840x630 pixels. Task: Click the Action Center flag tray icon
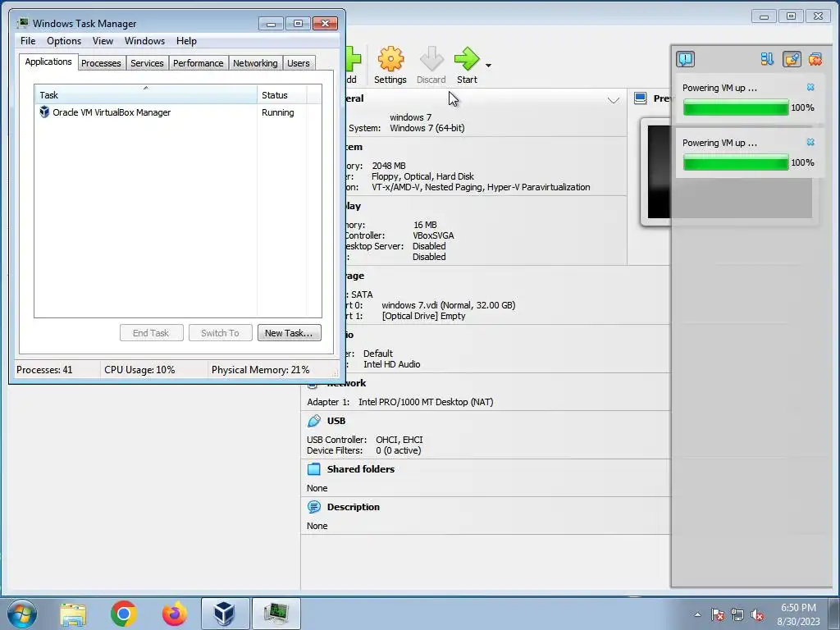(717, 615)
